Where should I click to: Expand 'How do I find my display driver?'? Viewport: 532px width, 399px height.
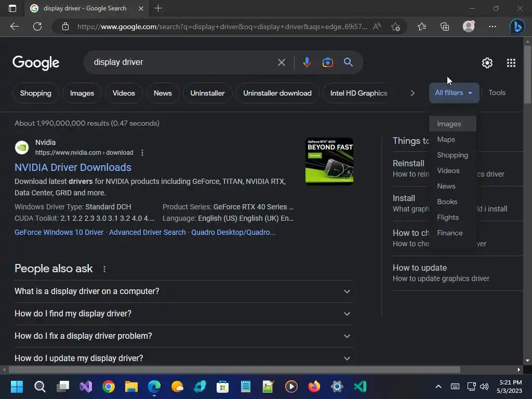184,314
